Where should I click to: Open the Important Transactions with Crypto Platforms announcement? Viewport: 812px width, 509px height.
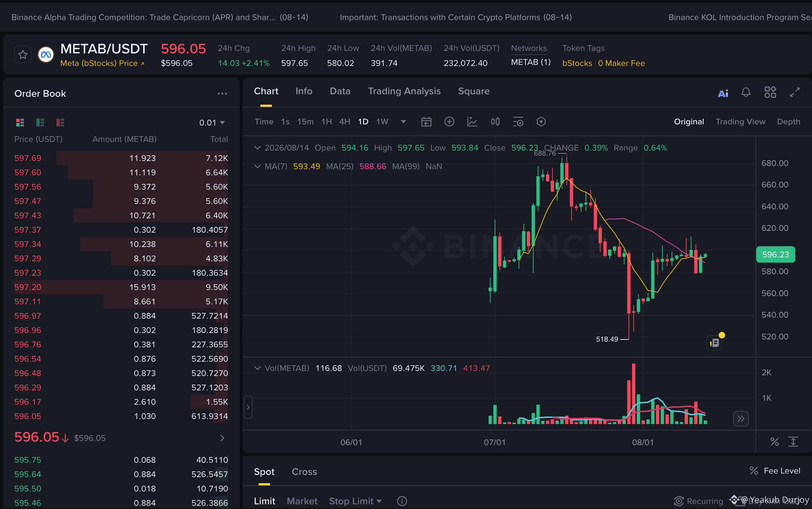(x=456, y=17)
